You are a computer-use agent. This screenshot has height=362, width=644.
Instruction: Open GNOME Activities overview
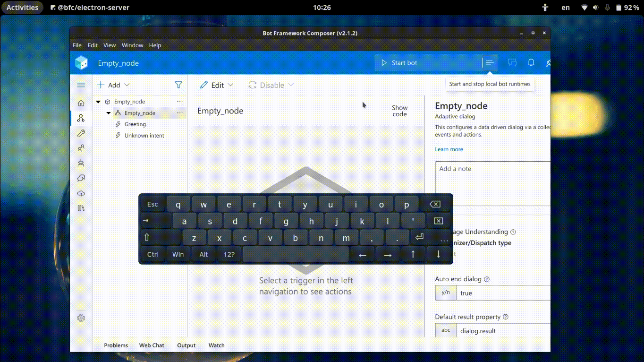pyautogui.click(x=22, y=8)
